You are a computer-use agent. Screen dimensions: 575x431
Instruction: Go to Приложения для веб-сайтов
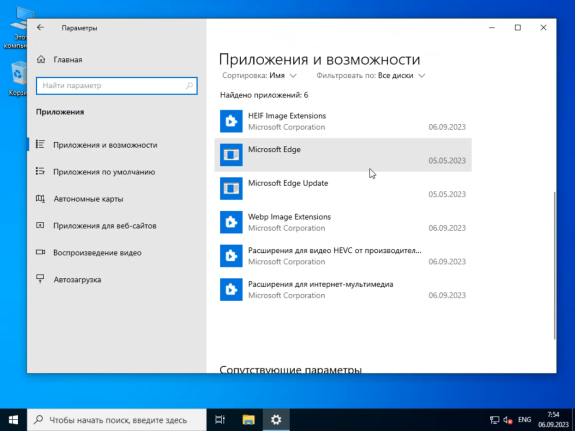click(117, 226)
